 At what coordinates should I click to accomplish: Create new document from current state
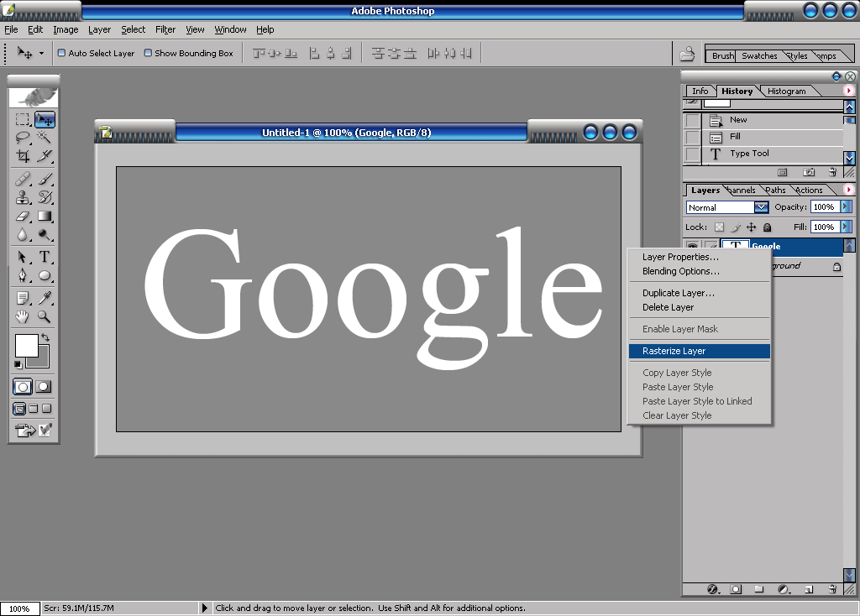coord(783,172)
